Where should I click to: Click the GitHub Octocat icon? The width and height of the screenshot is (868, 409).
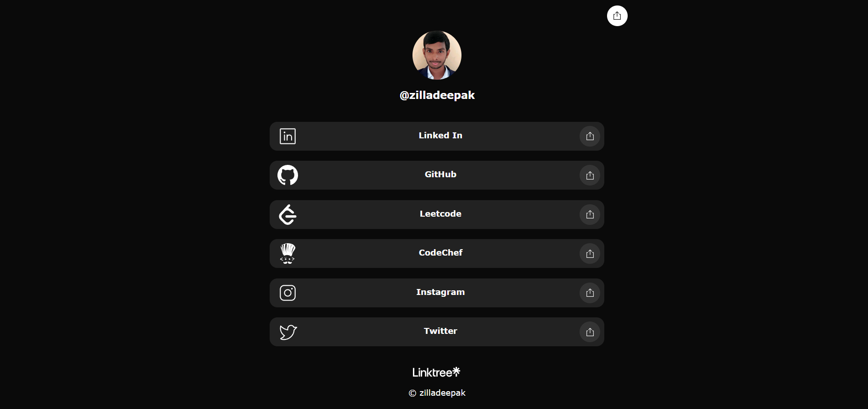(288, 175)
